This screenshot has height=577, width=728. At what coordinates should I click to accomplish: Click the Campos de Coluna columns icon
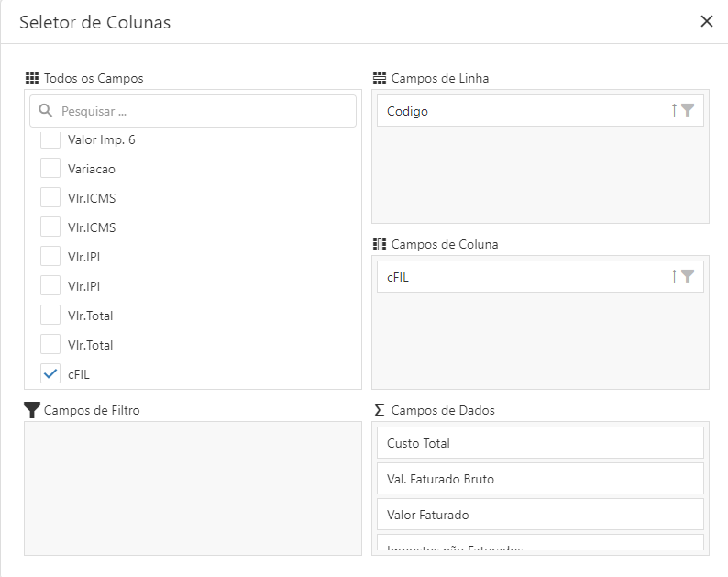pyautogui.click(x=380, y=244)
